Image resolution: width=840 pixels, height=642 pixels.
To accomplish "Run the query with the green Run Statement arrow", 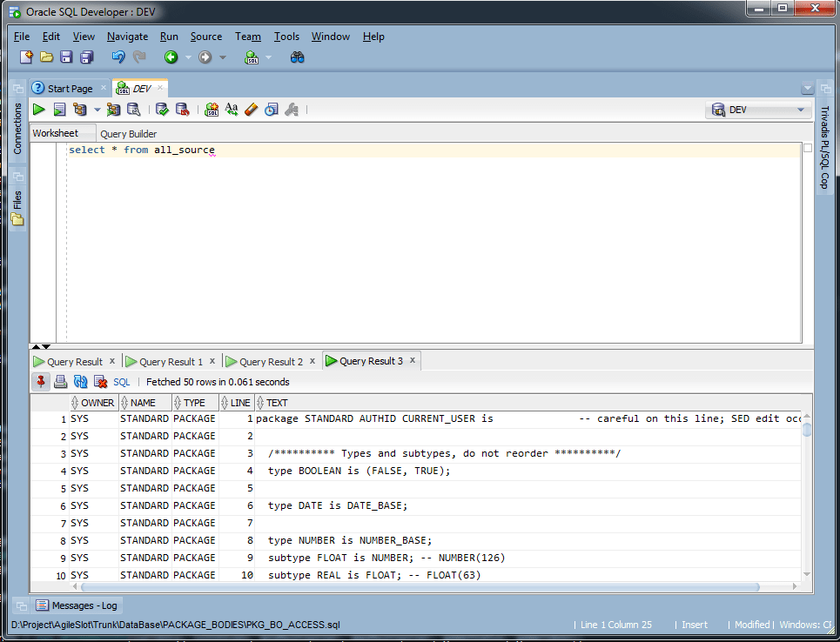I will (x=38, y=109).
